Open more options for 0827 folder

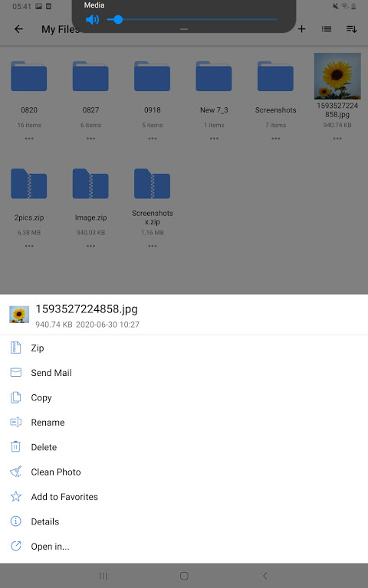[x=90, y=139]
